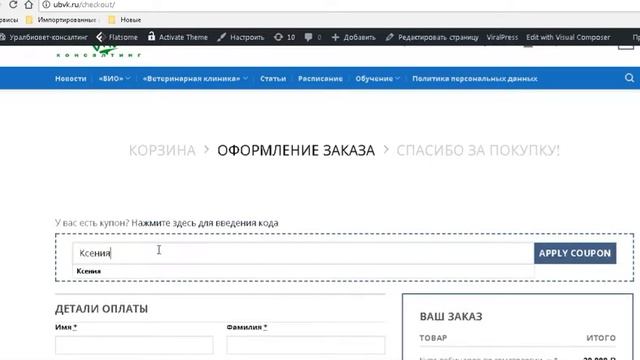
Task: Open the Импортированные bookmarks folder
Action: (61, 20)
